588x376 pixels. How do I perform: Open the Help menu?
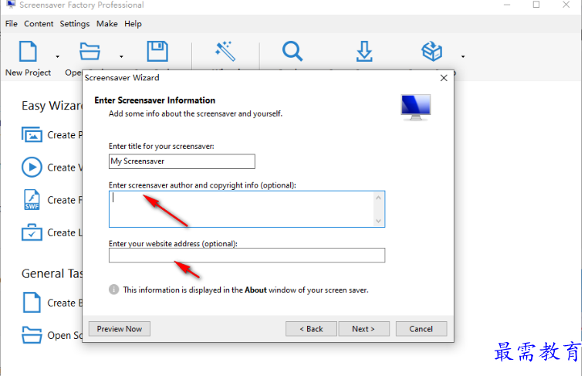[133, 24]
